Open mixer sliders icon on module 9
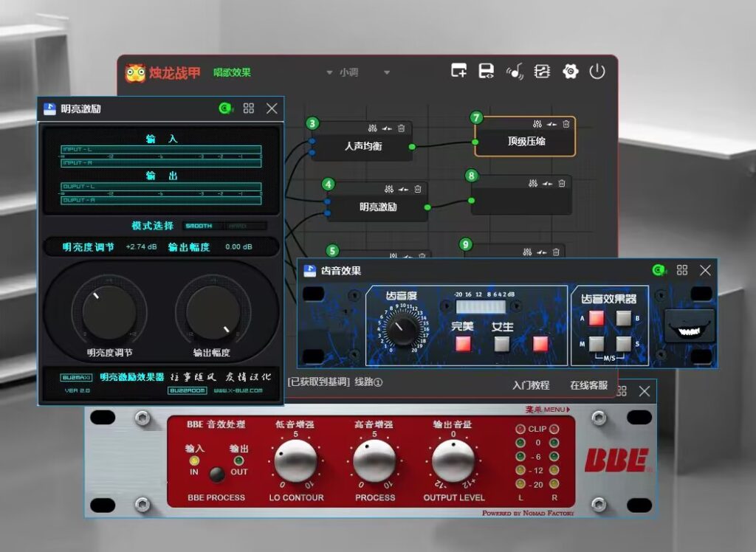The height and width of the screenshot is (552, 756). (x=527, y=252)
